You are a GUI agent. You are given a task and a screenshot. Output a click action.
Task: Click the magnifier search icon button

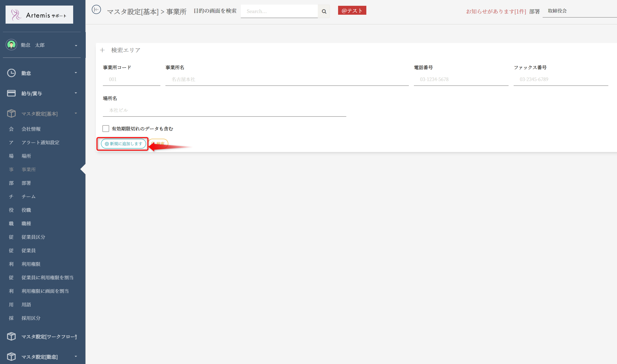point(324,11)
